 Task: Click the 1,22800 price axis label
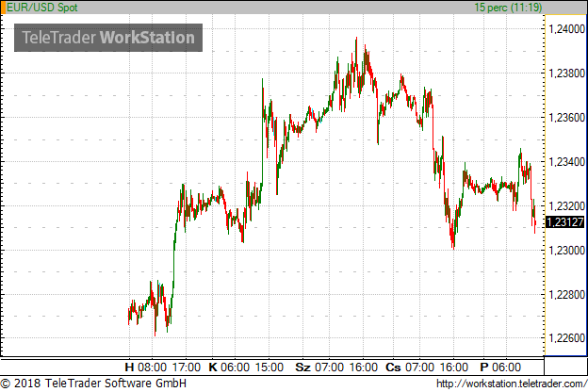pyautogui.click(x=566, y=294)
